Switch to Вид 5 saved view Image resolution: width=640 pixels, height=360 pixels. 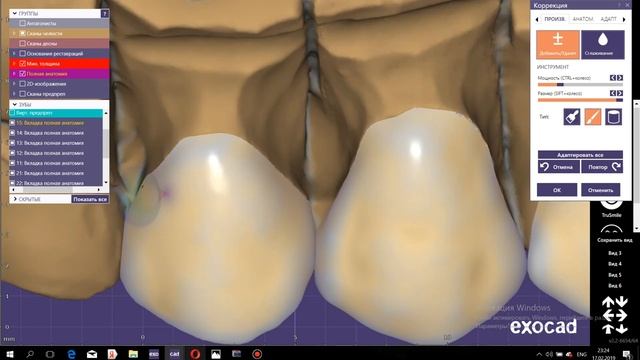click(x=614, y=275)
